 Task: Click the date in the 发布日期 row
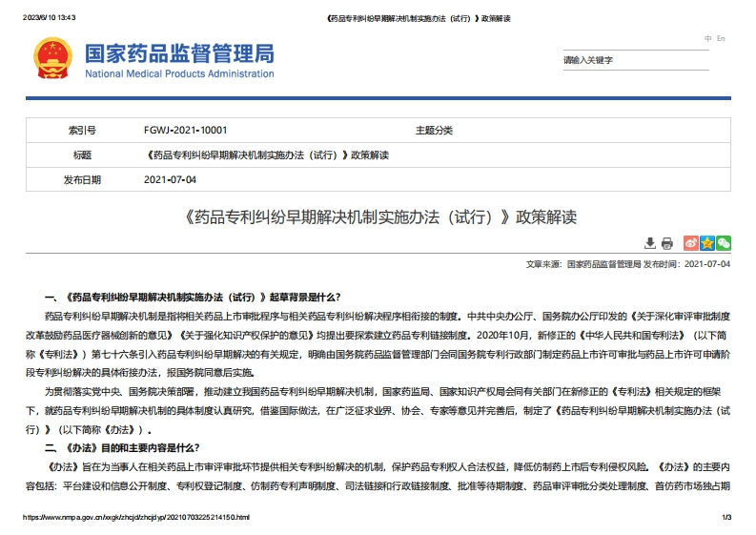170,179
